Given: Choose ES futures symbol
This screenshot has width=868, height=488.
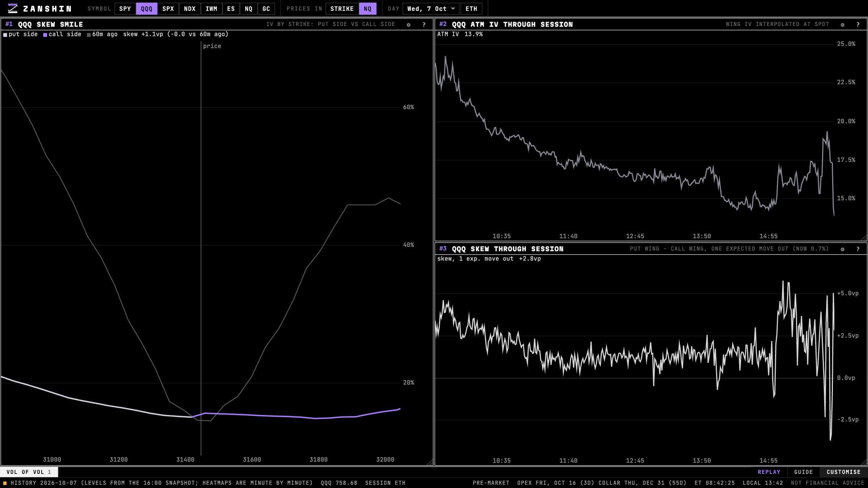Looking at the screenshot, I should pos(231,9).
